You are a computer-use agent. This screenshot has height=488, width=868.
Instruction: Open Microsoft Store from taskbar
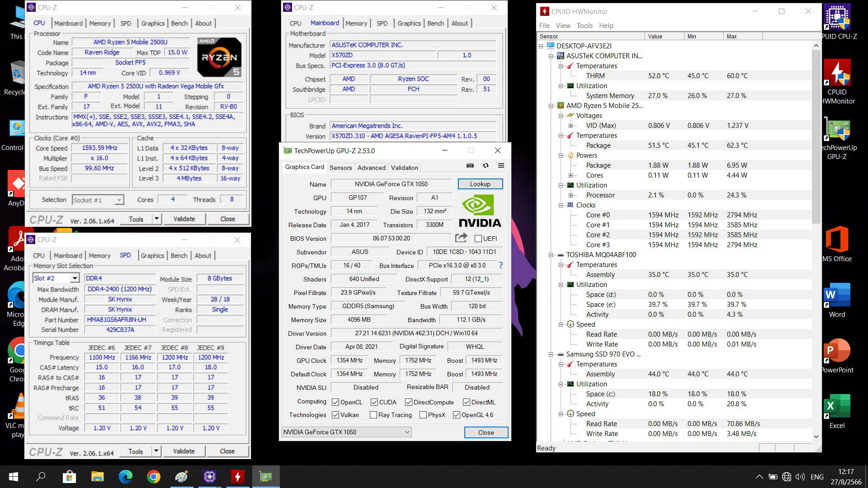(69, 477)
